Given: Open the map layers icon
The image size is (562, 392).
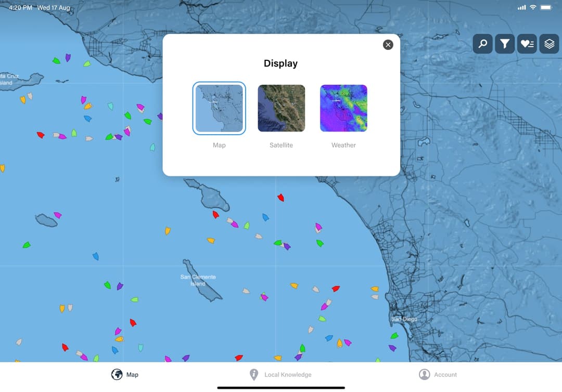Looking at the screenshot, I should (549, 44).
